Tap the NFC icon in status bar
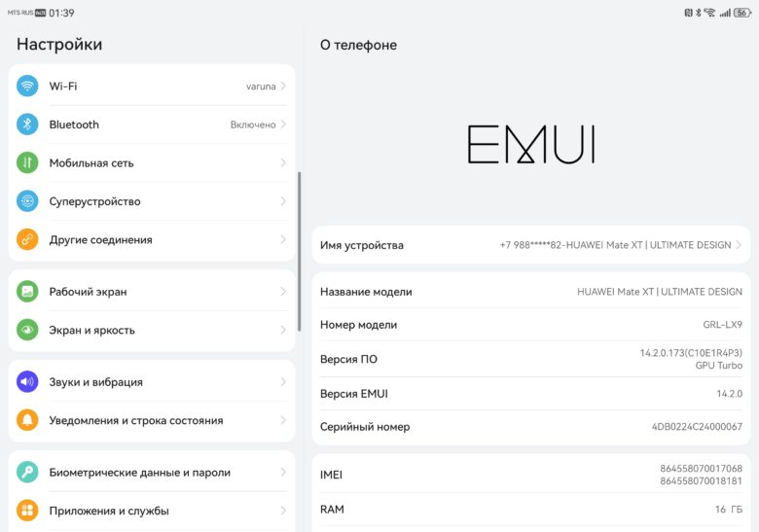Viewport: 759px width, 532px height. pos(689,13)
